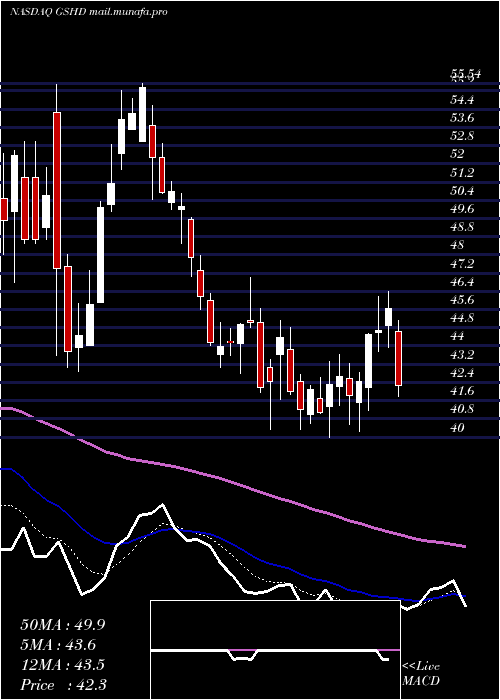Click the <<Live MACD label
Screen dimensions: 500x700
pos(421,674)
